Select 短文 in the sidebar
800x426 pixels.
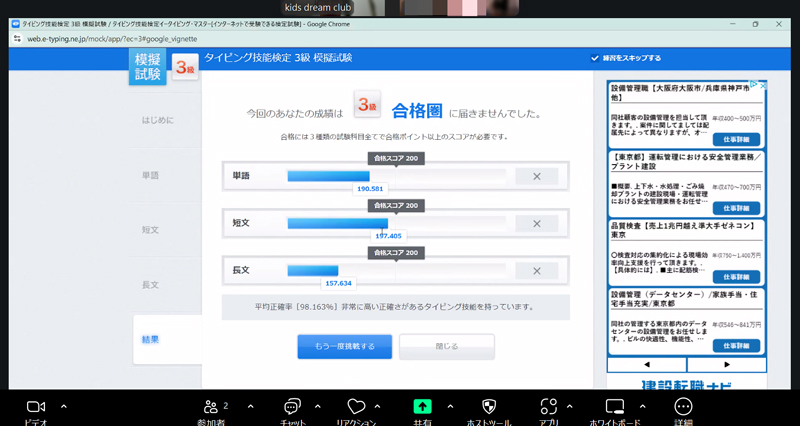pyautogui.click(x=151, y=230)
